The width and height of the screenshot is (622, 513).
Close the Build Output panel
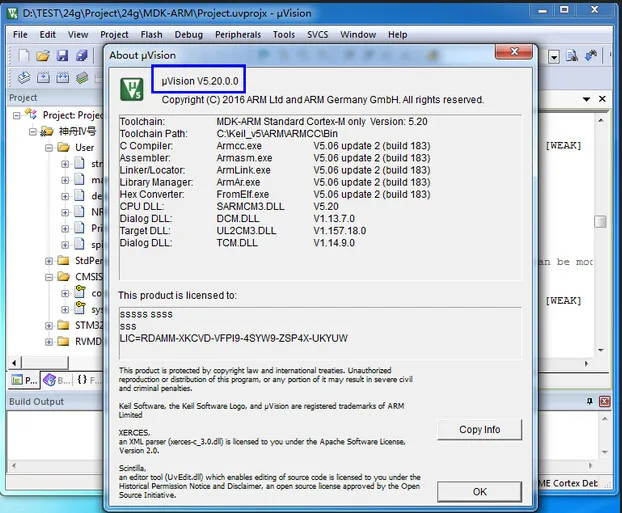605,402
